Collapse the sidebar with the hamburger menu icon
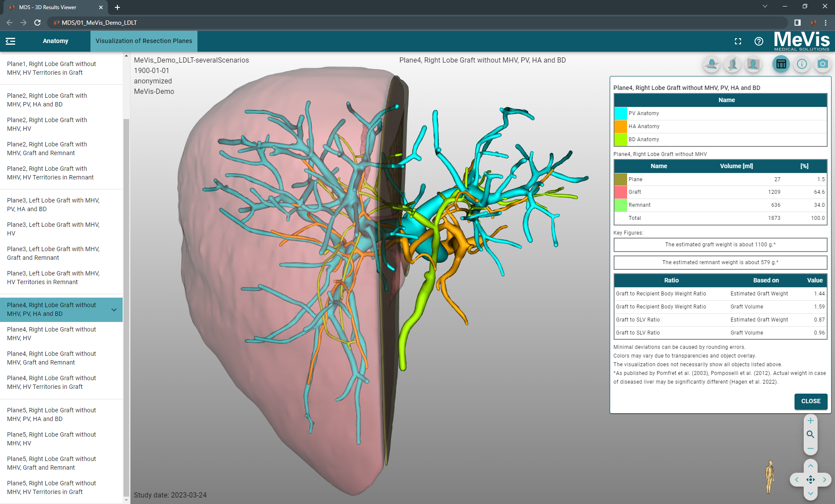The width and height of the screenshot is (835, 504). (x=10, y=41)
